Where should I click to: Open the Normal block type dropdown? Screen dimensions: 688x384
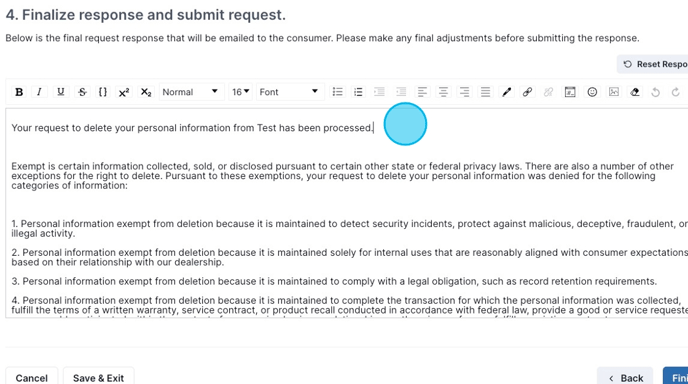coord(191,92)
